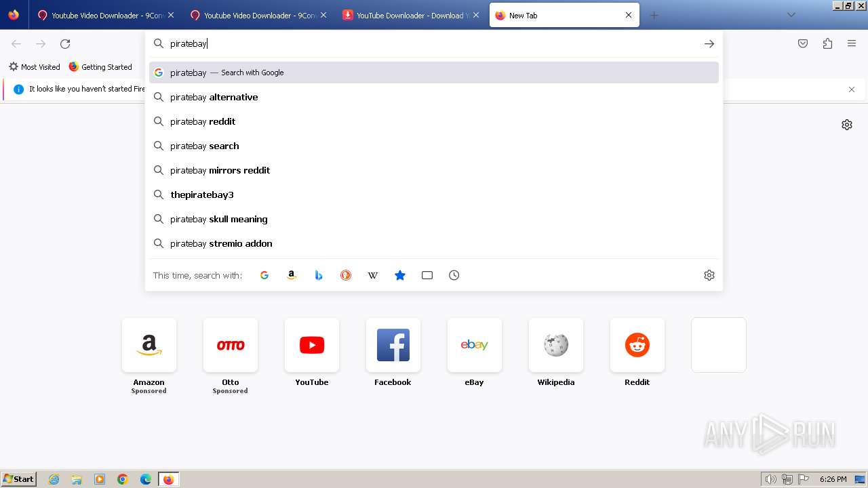Viewport: 868px width, 488px height.
Task: Reload the current page
Action: 65,43
